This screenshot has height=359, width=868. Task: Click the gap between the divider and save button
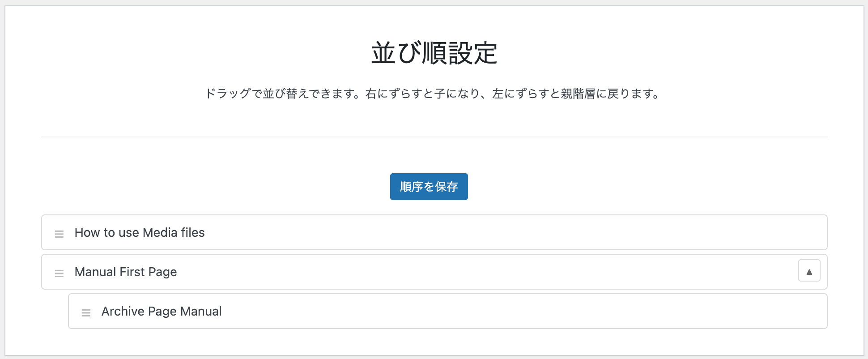tap(434, 155)
